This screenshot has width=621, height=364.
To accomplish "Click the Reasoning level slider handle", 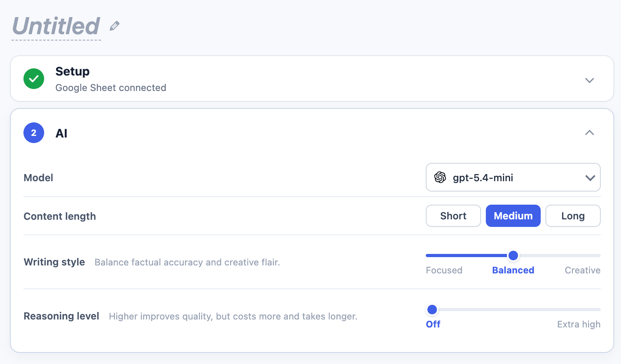I will point(432,310).
